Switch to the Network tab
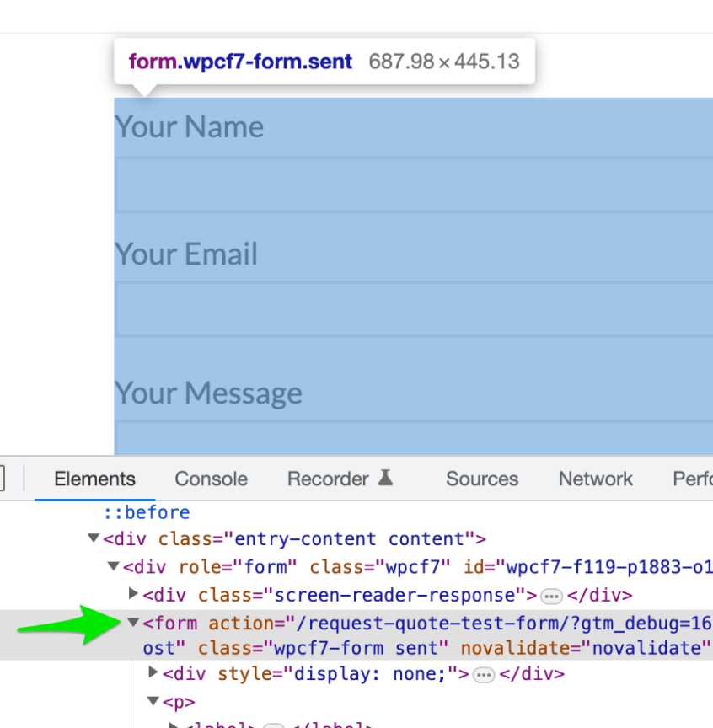 (595, 479)
